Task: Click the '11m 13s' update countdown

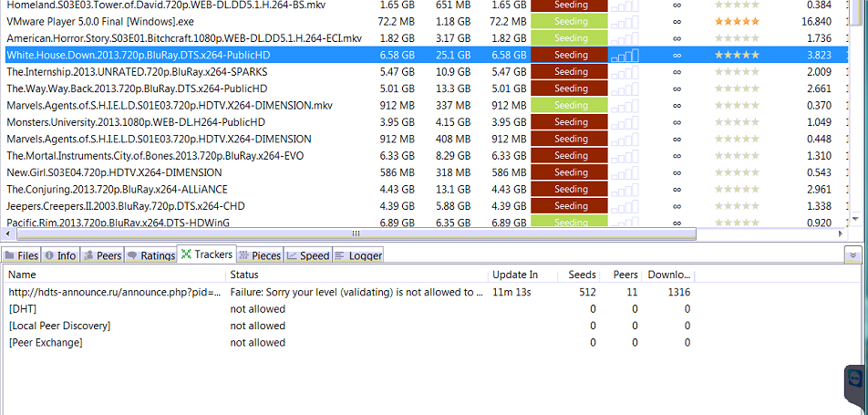Action: (x=511, y=292)
